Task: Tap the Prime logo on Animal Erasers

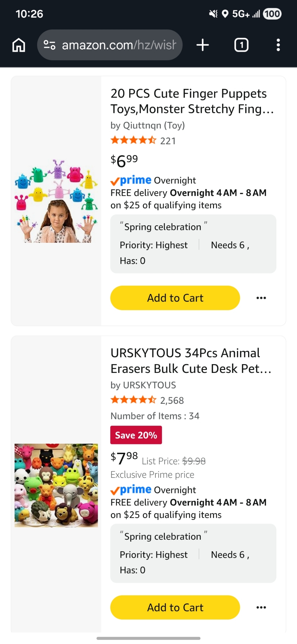Action: 131,490
